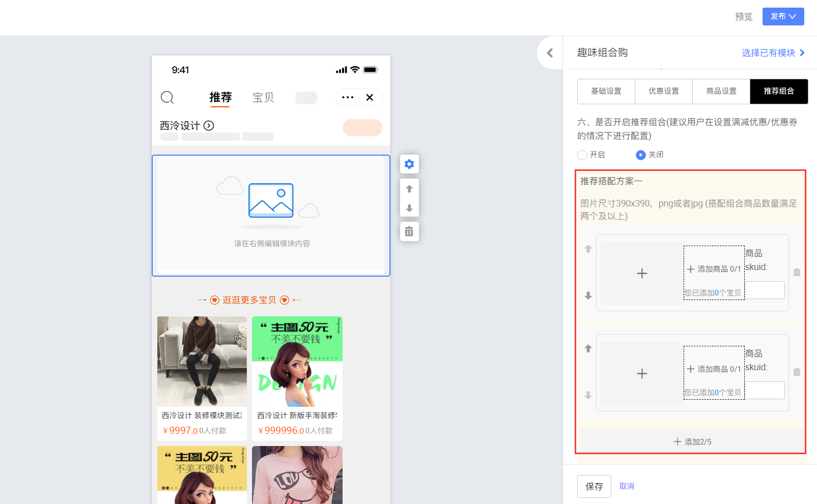Image resolution: width=817 pixels, height=504 pixels.
Task: Move first product item up
Action: tap(588, 249)
